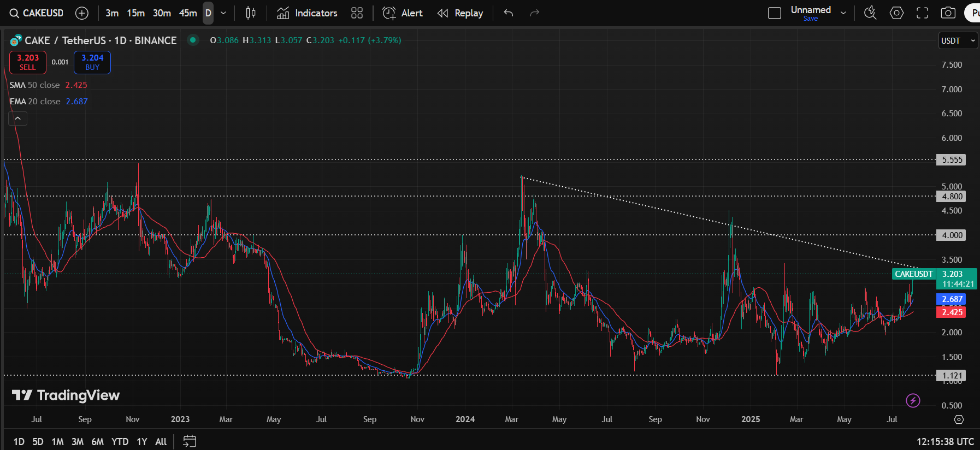This screenshot has height=450, width=980.
Task: Open the quick search icon
Action: pyautogui.click(x=870, y=13)
